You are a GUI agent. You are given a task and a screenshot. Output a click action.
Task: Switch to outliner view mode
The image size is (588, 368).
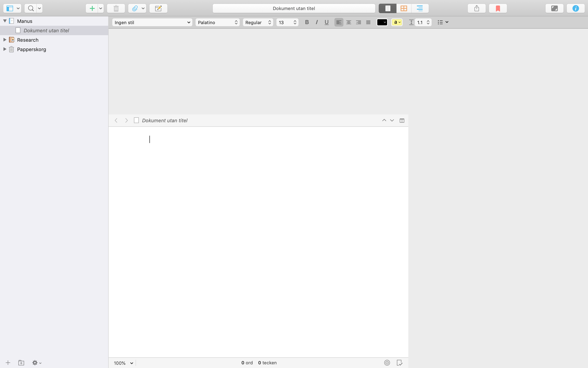pos(420,8)
